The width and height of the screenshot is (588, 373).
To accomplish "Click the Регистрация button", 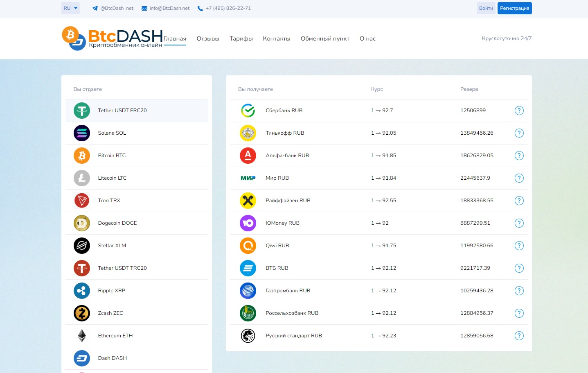I will (514, 8).
